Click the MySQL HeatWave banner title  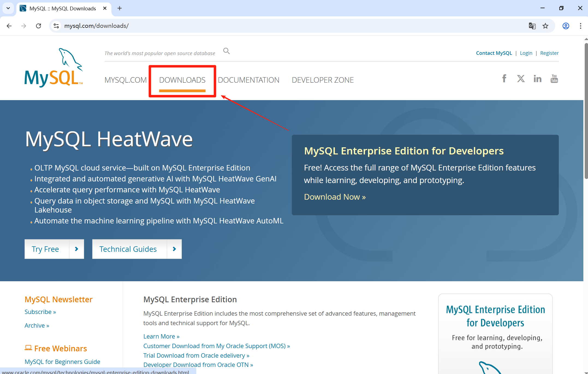point(109,139)
